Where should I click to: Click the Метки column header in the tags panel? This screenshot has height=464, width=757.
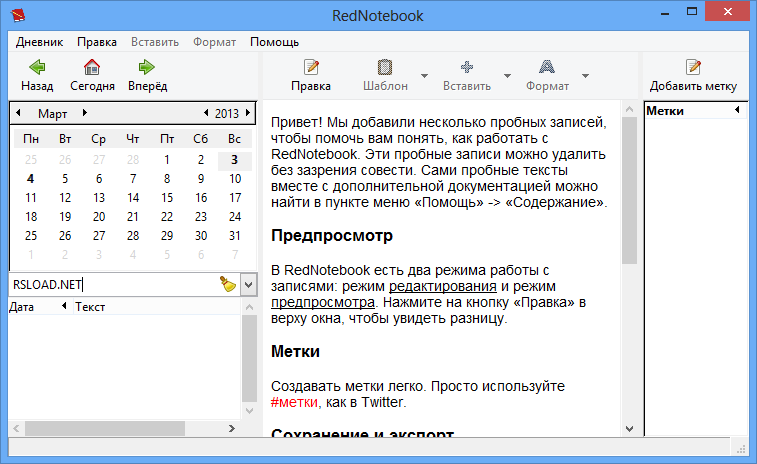695,111
